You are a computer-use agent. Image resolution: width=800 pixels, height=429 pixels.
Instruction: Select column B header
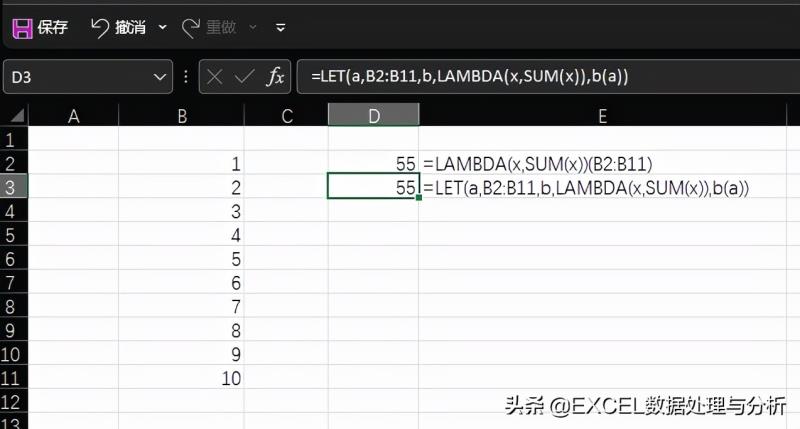pos(182,116)
